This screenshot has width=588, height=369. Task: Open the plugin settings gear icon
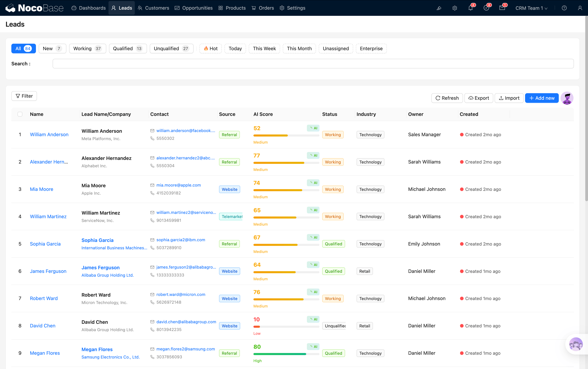click(455, 8)
